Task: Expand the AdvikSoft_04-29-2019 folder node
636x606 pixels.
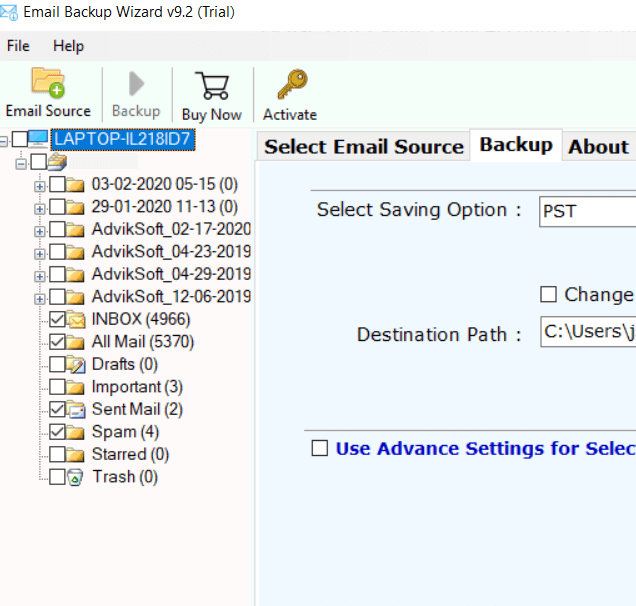Action: click(39, 277)
